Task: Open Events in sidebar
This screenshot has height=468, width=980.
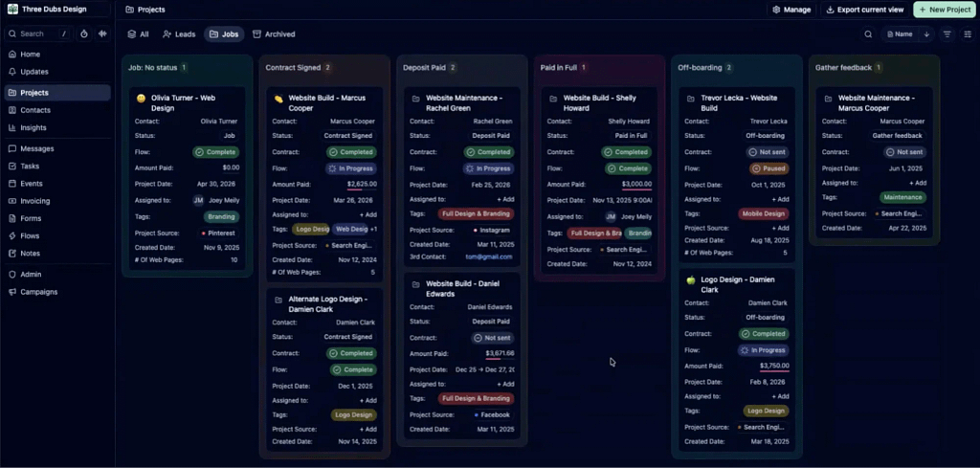Action: (x=57, y=184)
